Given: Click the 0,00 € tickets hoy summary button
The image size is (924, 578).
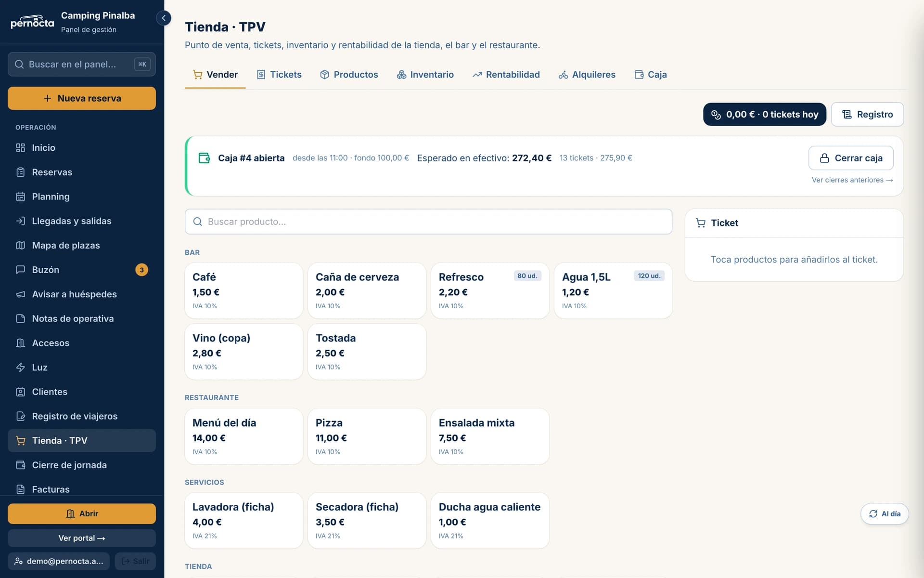Looking at the screenshot, I should [764, 114].
